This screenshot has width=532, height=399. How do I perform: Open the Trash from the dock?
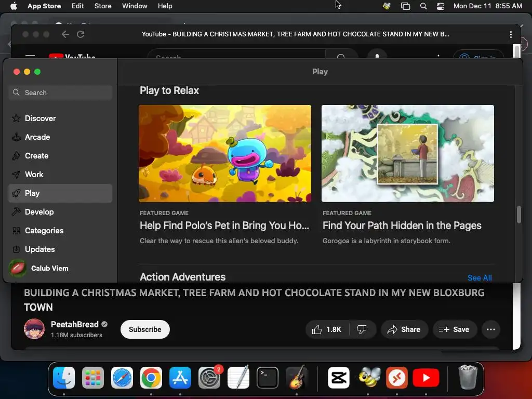point(468,377)
